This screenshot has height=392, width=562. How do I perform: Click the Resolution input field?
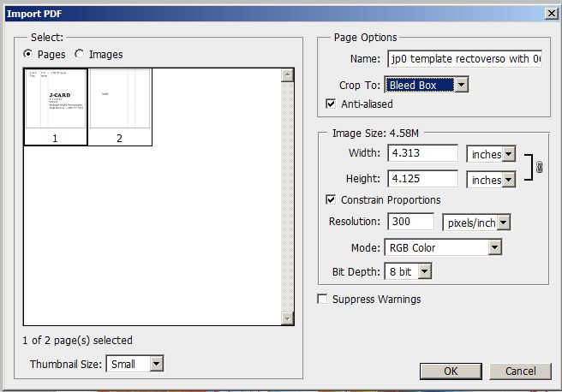pyautogui.click(x=411, y=222)
